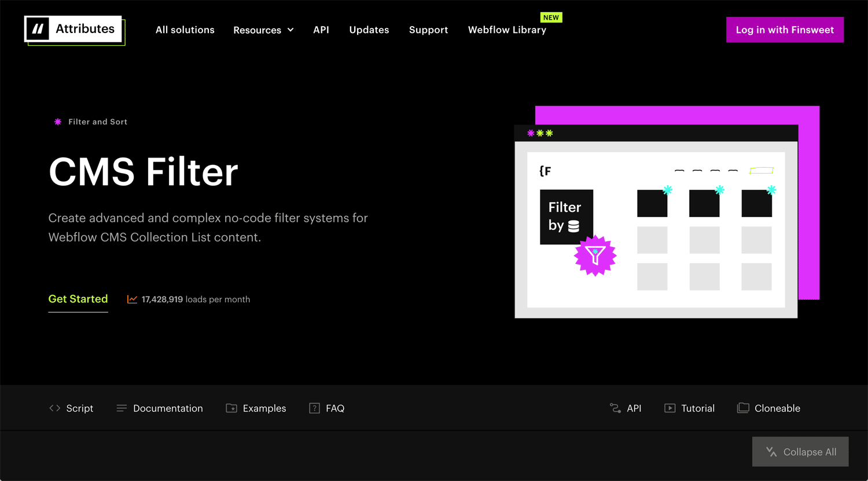This screenshot has height=481, width=868.
Task: Click the Documentation lines icon
Action: (122, 408)
